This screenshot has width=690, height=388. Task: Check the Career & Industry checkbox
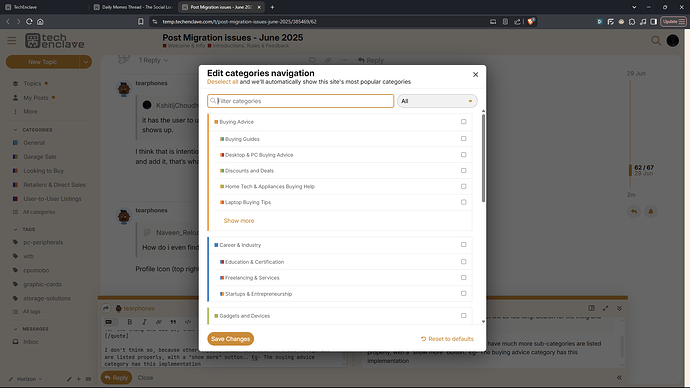tap(463, 245)
